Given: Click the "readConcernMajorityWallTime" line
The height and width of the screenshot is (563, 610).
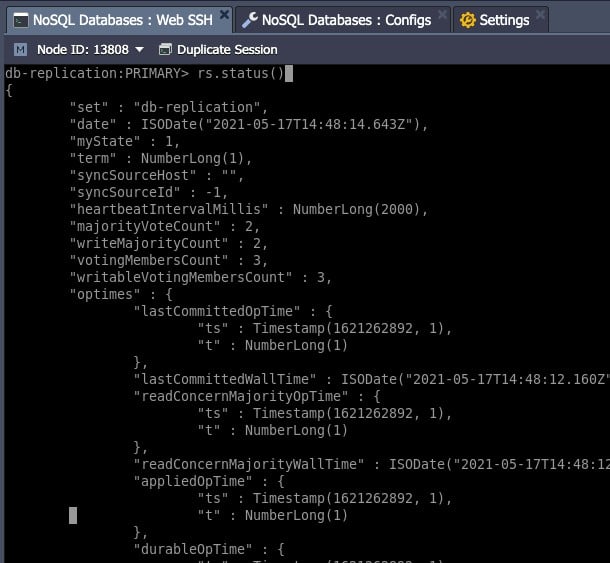Looking at the screenshot, I should pos(372,464).
